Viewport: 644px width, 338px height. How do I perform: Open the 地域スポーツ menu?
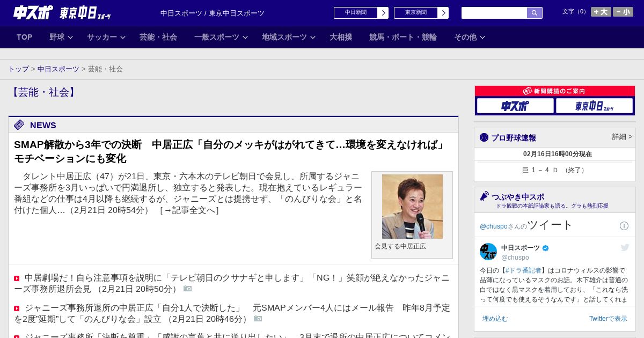[284, 37]
